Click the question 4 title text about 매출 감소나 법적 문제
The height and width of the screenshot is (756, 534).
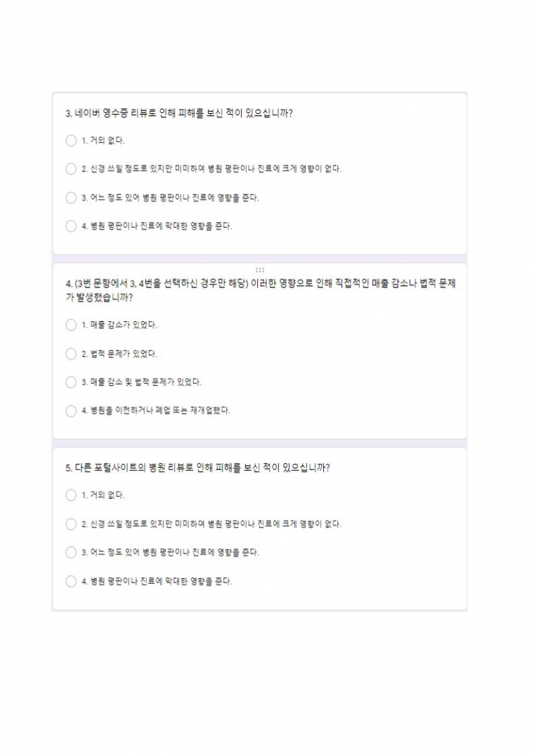261,291
